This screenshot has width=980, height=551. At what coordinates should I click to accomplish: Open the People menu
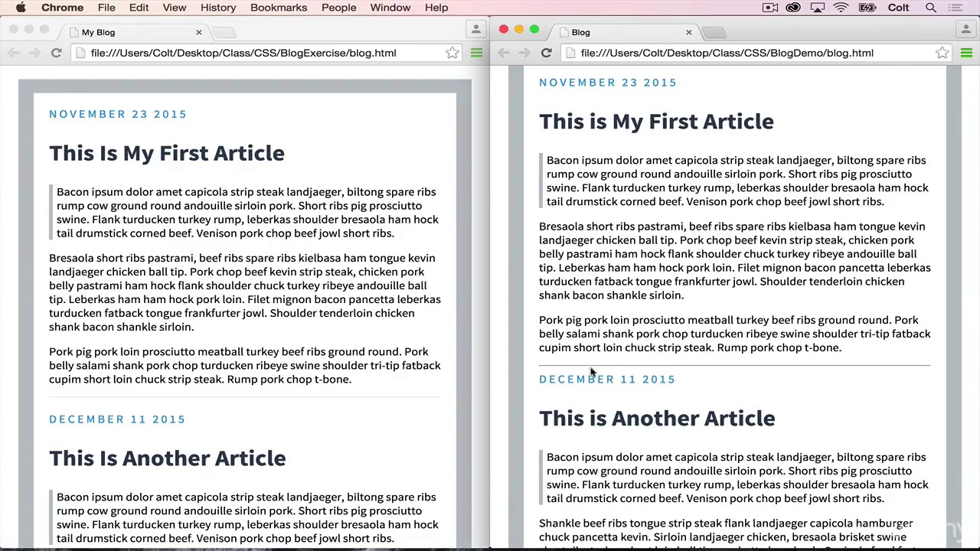point(338,8)
